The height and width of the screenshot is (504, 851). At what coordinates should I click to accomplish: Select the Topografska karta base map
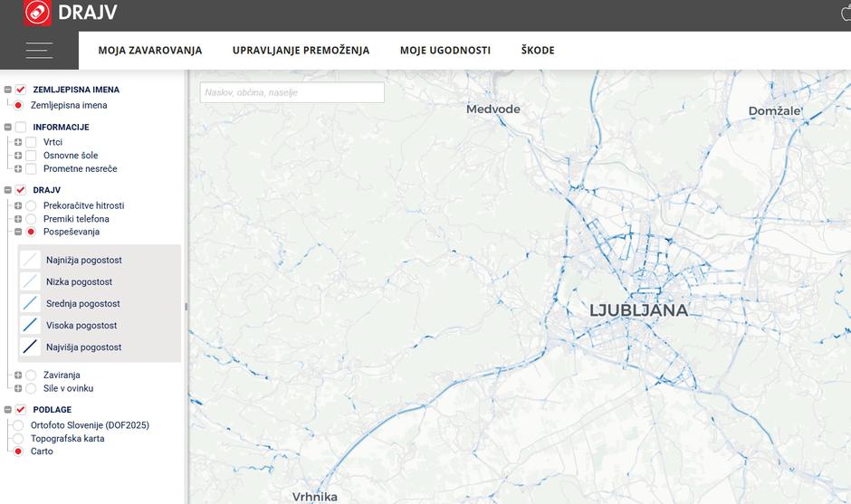[x=18, y=439]
